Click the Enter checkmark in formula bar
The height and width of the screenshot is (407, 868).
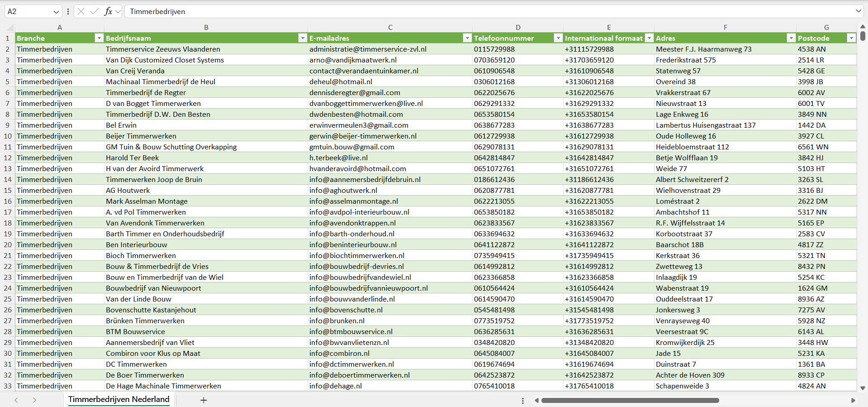pos(95,11)
